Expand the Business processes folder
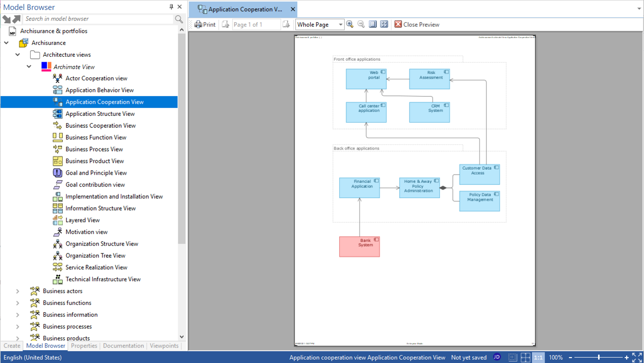 pyautogui.click(x=18, y=327)
